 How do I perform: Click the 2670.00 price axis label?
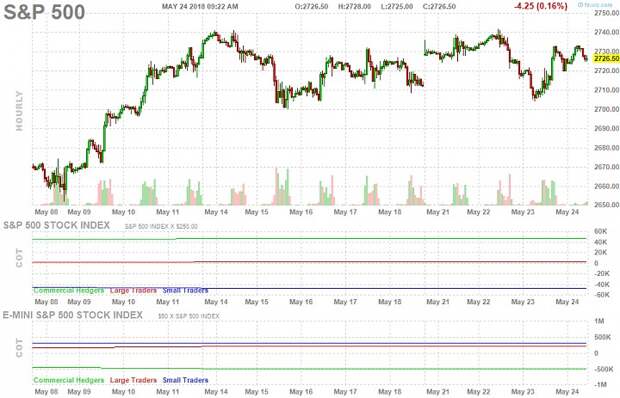point(607,167)
